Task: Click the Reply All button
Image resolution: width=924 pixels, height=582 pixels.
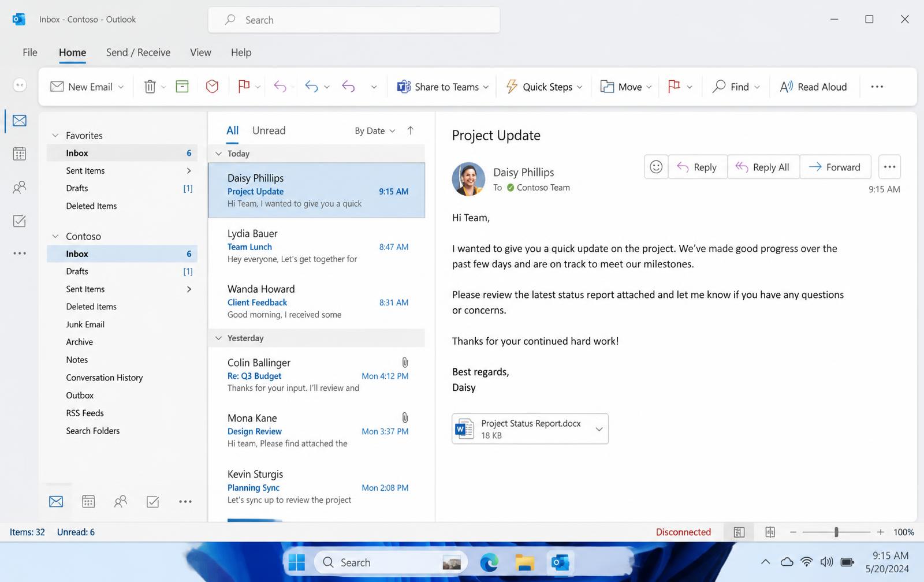Action: coord(763,167)
